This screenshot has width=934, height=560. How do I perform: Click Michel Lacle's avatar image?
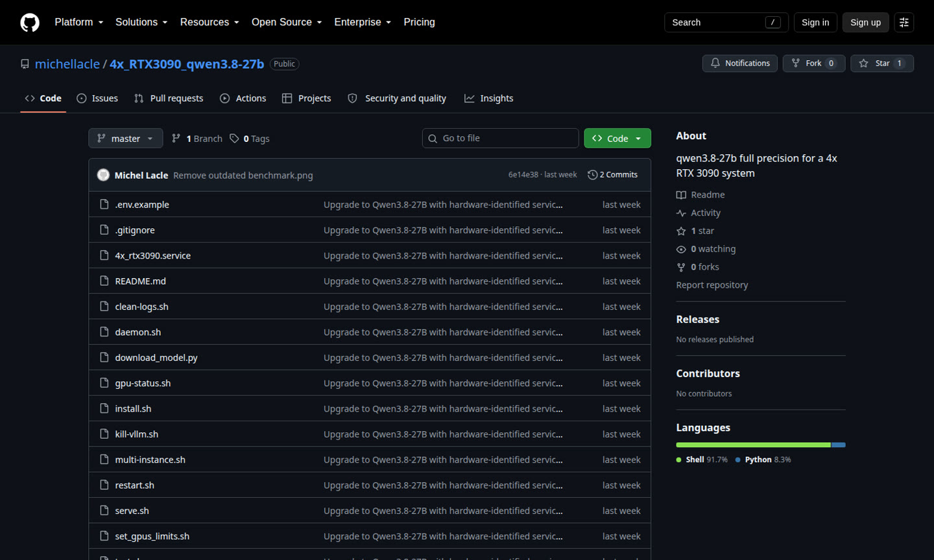pos(103,175)
